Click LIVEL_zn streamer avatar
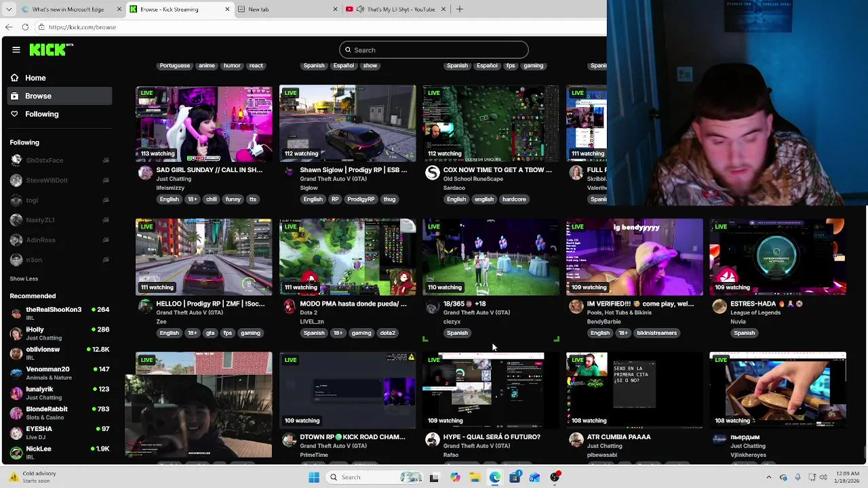The height and width of the screenshot is (488, 868). [289, 306]
